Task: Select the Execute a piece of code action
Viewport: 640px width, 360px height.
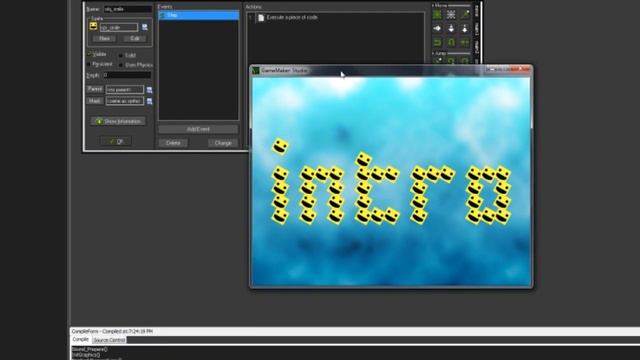Action: [x=292, y=18]
